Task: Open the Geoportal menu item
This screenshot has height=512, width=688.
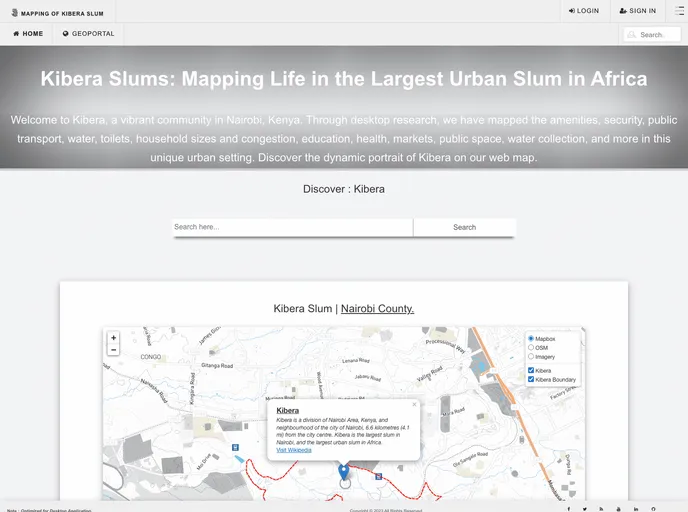Action: tap(88, 34)
